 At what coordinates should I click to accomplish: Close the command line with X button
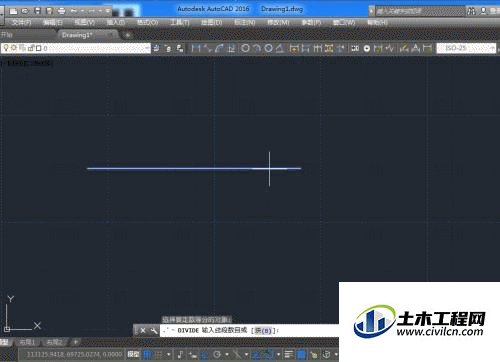point(143,331)
